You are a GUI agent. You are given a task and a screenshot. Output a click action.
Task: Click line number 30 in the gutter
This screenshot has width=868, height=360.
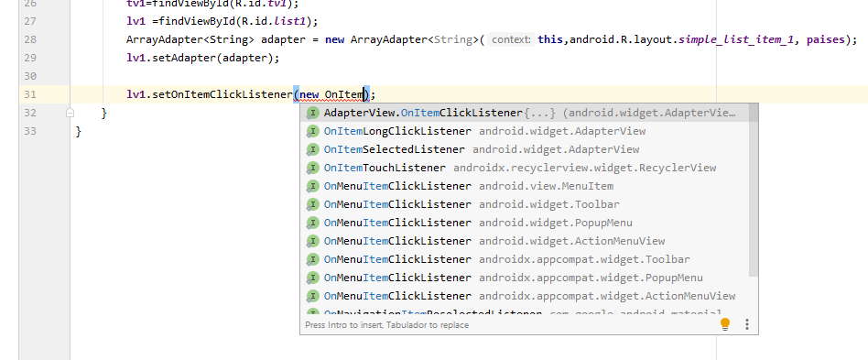(x=30, y=76)
